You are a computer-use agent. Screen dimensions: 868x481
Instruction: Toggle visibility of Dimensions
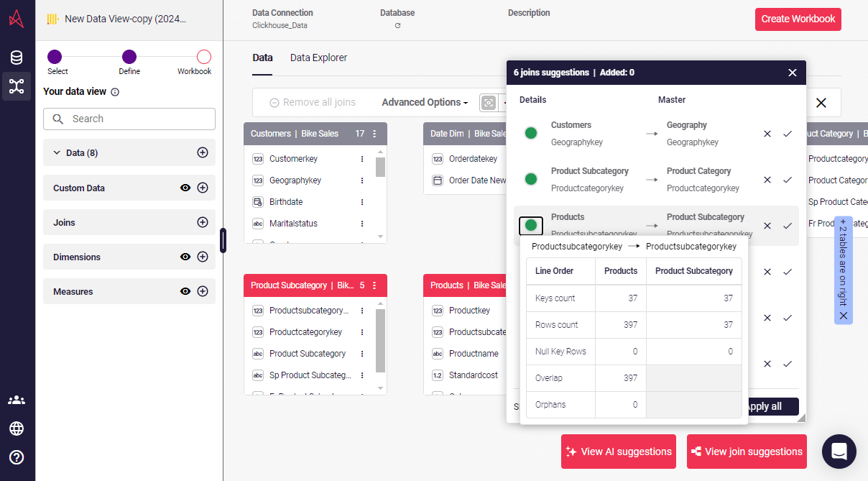click(185, 257)
